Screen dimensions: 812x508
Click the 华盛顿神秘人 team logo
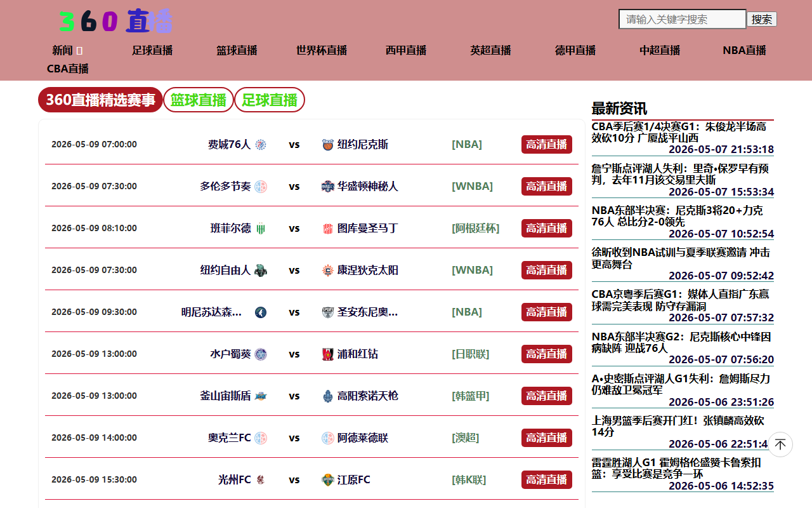click(327, 187)
